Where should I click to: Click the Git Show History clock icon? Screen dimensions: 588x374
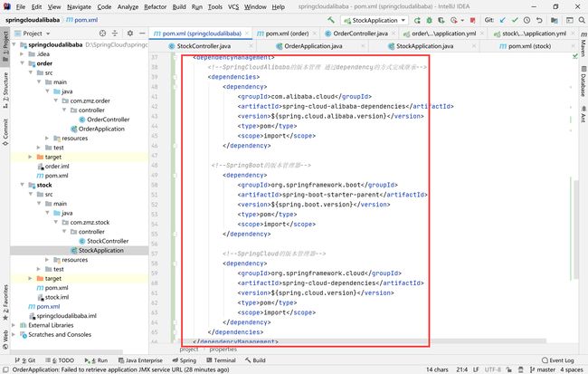526,20
